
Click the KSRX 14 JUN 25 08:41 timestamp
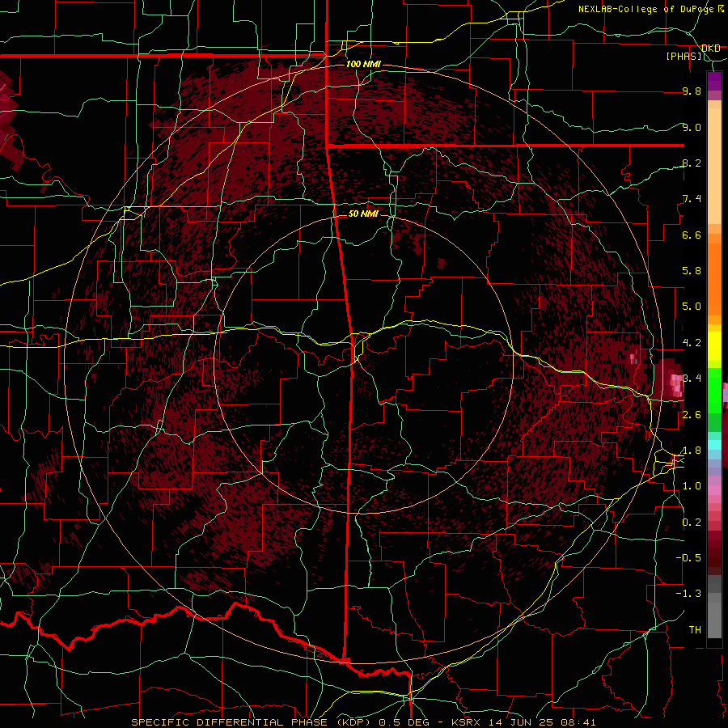[523, 722]
